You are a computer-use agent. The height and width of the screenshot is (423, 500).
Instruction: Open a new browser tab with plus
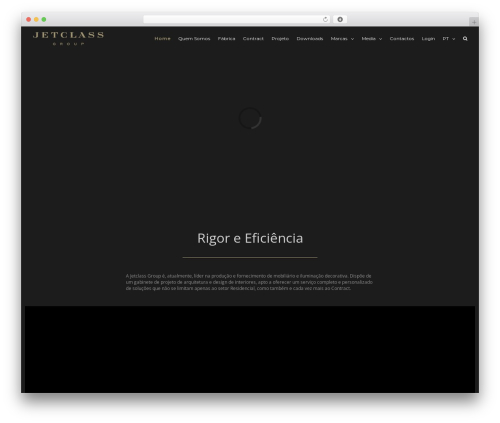tap(474, 22)
